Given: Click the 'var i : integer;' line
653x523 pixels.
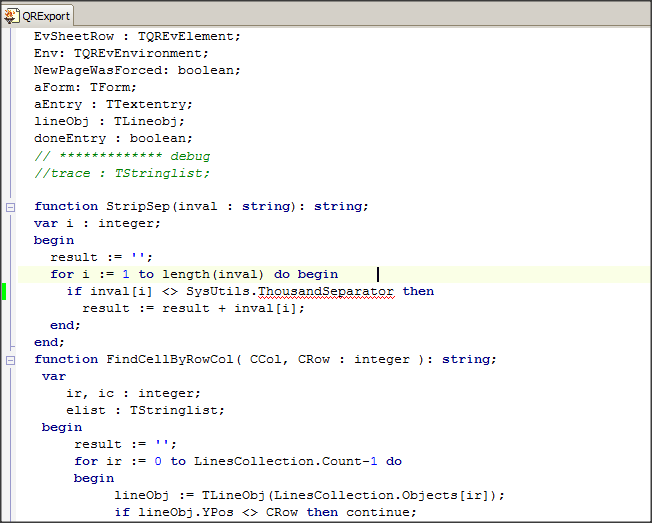Looking at the screenshot, I should 97,224.
